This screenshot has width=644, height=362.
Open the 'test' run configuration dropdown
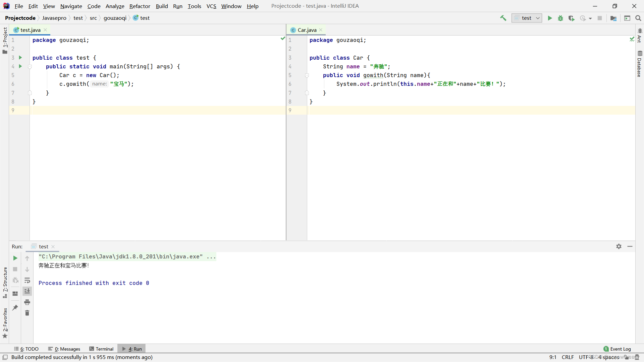[x=527, y=18]
